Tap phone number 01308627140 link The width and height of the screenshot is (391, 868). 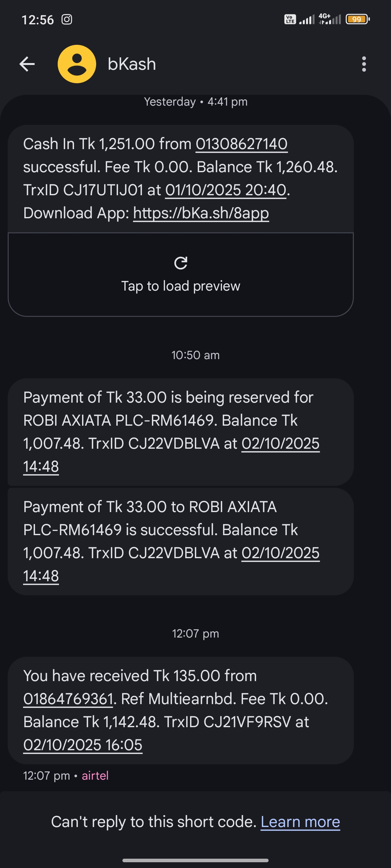click(242, 144)
